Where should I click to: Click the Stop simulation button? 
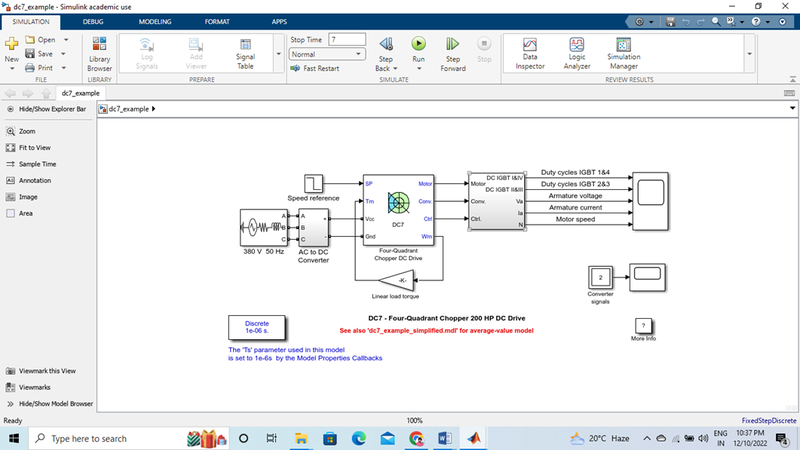(484, 51)
